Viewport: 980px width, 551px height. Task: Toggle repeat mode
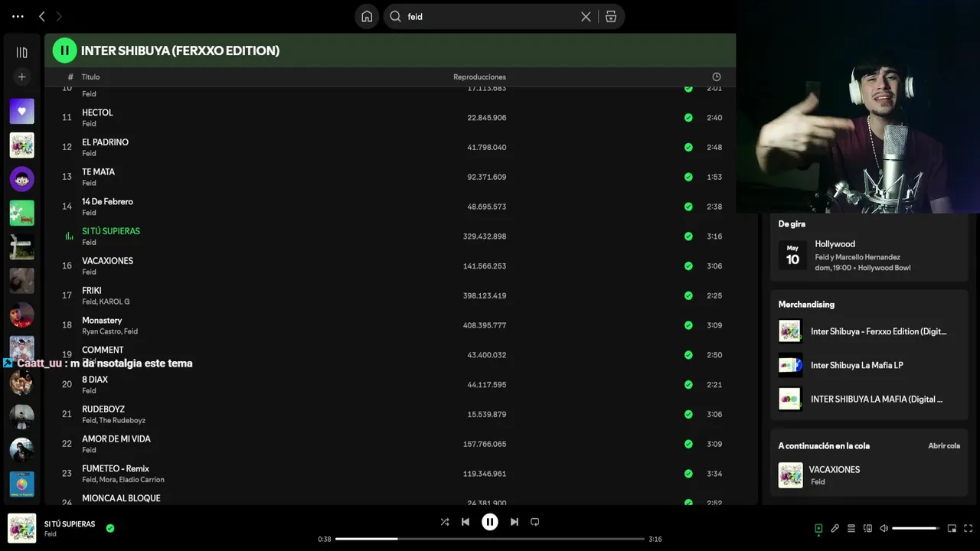pyautogui.click(x=535, y=522)
